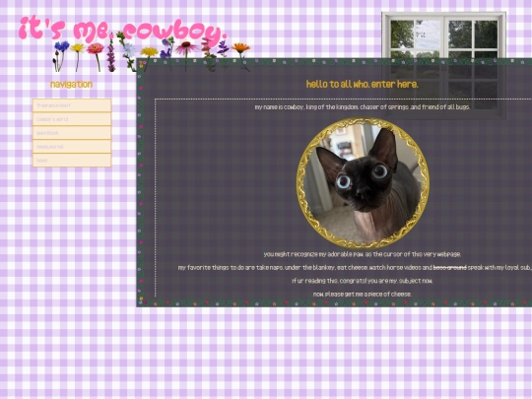Click 'now, please get me a piece of cheese.'
532x399 pixels.
click(x=362, y=295)
